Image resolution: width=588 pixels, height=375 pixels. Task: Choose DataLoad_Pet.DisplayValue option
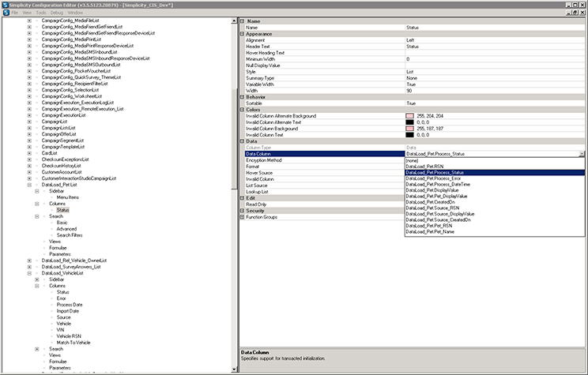495,190
